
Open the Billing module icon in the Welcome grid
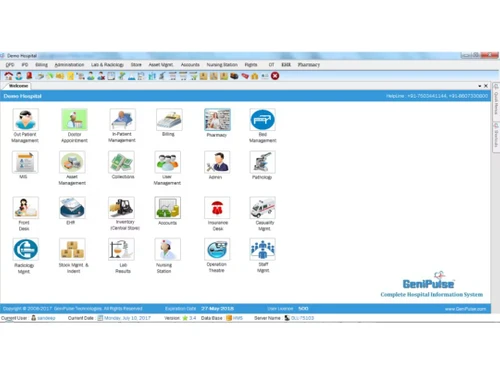tap(169, 119)
